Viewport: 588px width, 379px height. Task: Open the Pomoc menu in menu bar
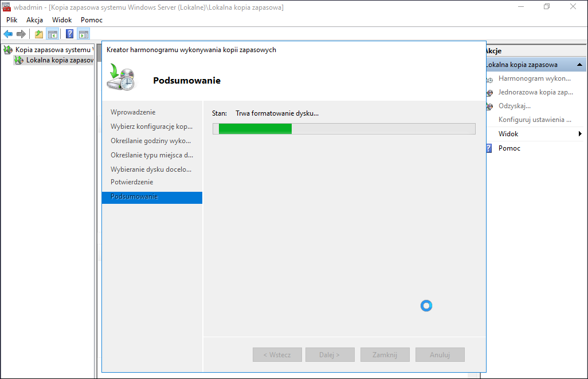[x=92, y=20]
